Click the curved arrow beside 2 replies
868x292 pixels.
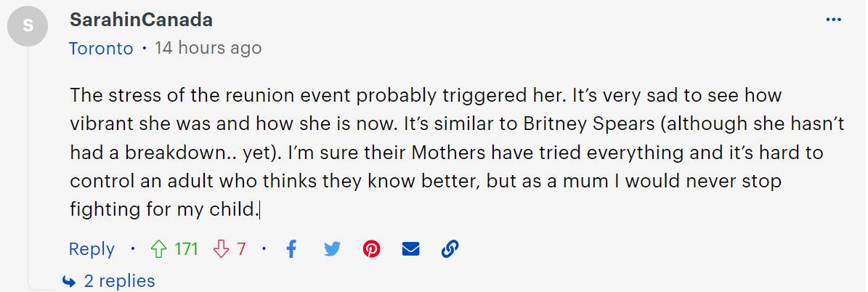pos(69,282)
